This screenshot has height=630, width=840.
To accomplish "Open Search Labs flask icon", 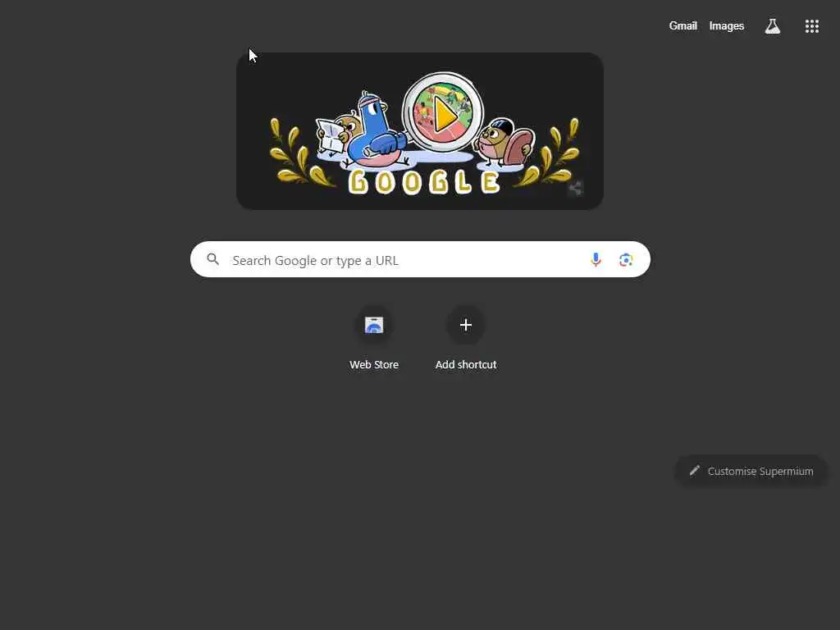I will point(772,25).
